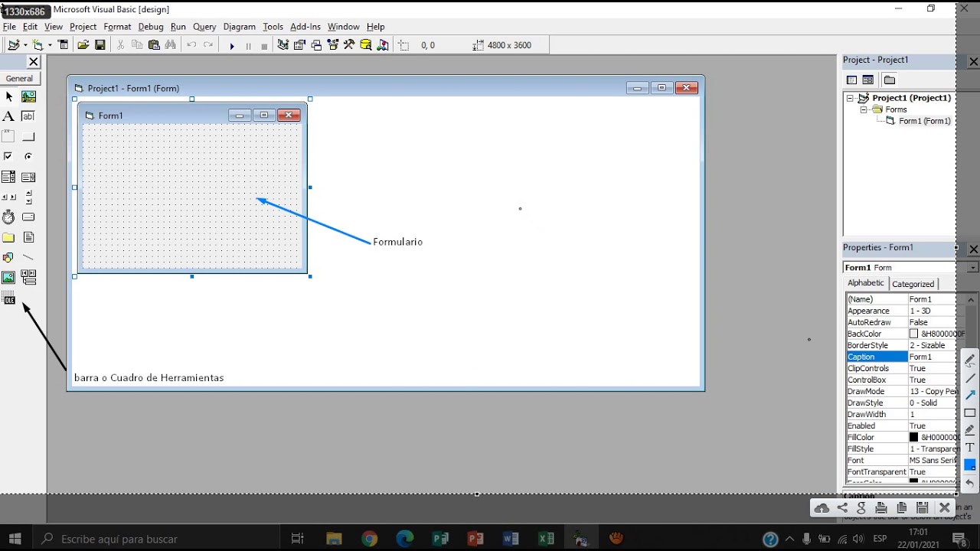Select the Line control tool
The image size is (980, 551).
click(x=28, y=258)
